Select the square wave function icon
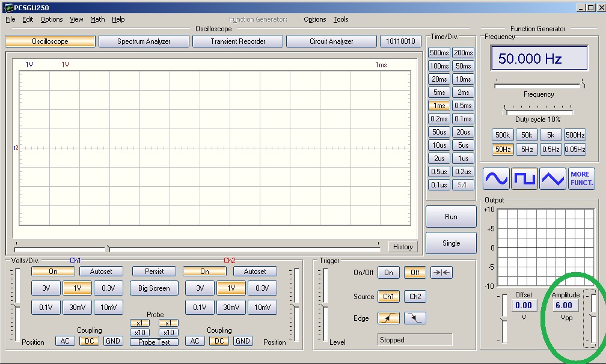 (x=524, y=179)
